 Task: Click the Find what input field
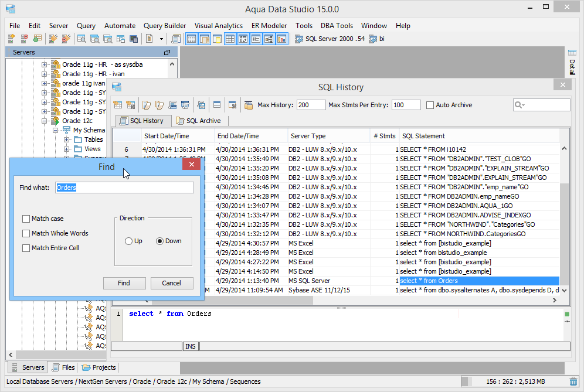pos(124,188)
